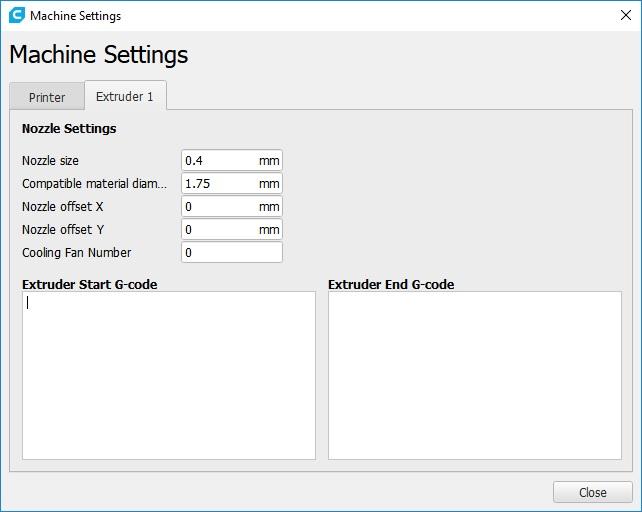This screenshot has height=512, width=642.
Task: Select the Nozzle offset Y input box
Action: coord(220,230)
